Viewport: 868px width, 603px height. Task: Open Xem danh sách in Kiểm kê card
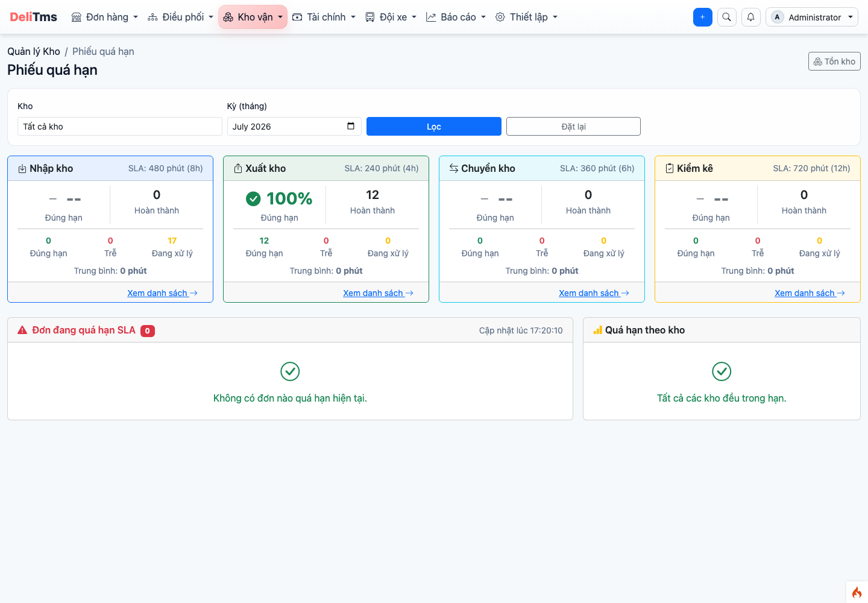pos(810,293)
